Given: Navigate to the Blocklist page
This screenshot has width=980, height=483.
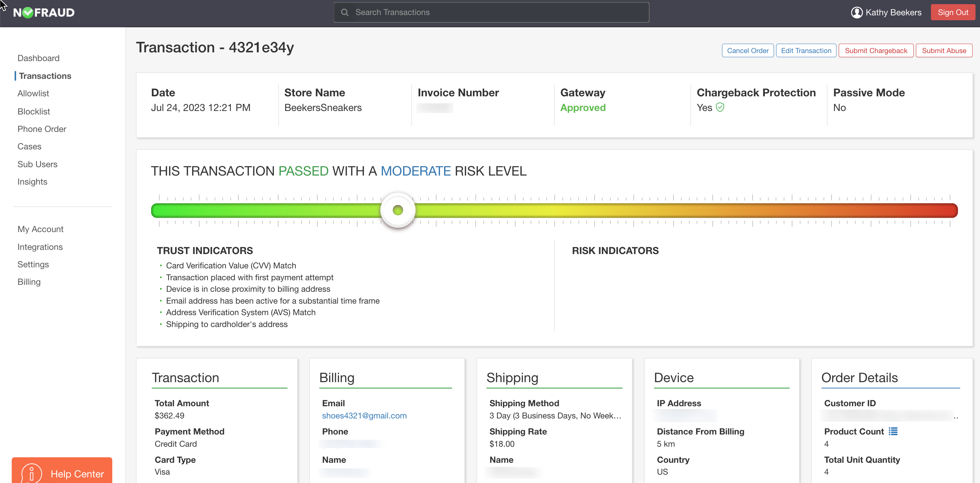Looking at the screenshot, I should click(x=33, y=111).
